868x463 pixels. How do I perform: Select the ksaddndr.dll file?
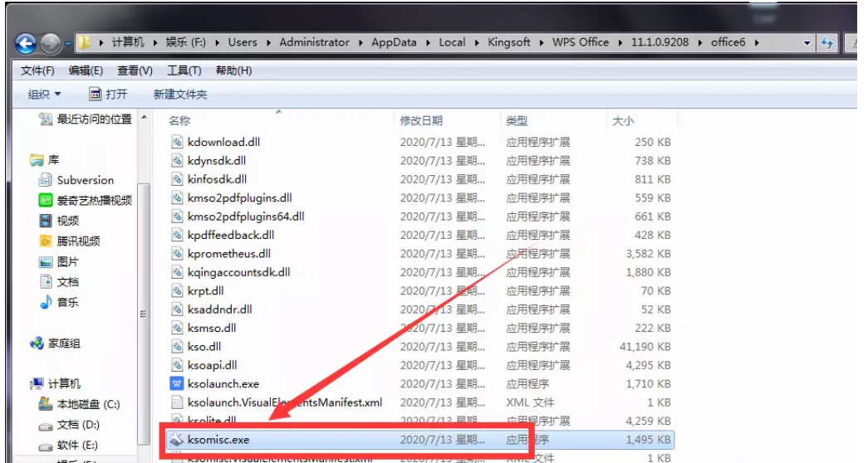coord(220,309)
